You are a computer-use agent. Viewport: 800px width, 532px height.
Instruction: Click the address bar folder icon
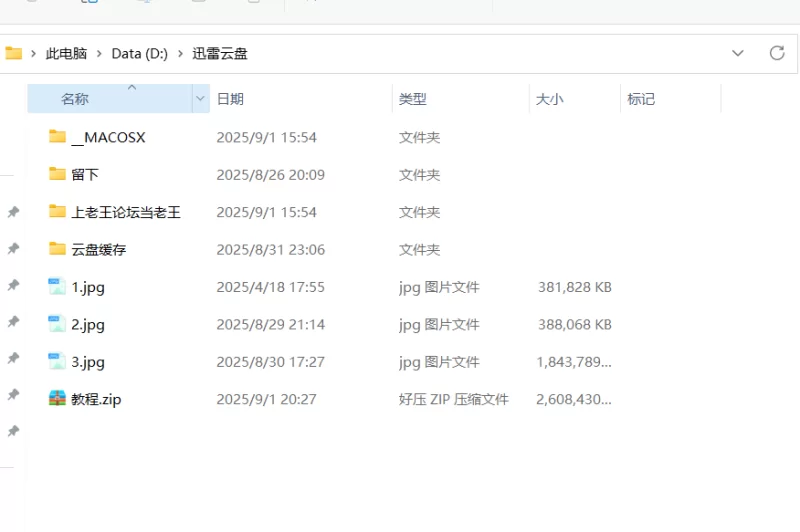(x=14, y=53)
